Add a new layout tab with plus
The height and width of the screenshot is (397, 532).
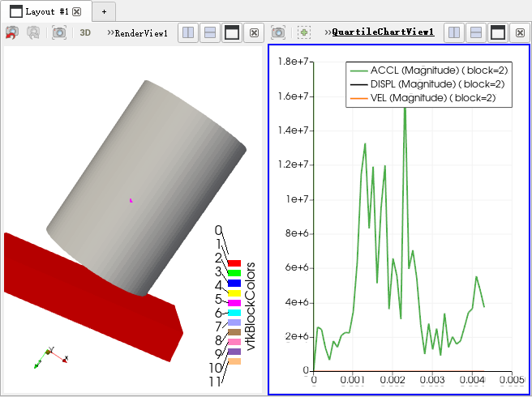click(104, 11)
